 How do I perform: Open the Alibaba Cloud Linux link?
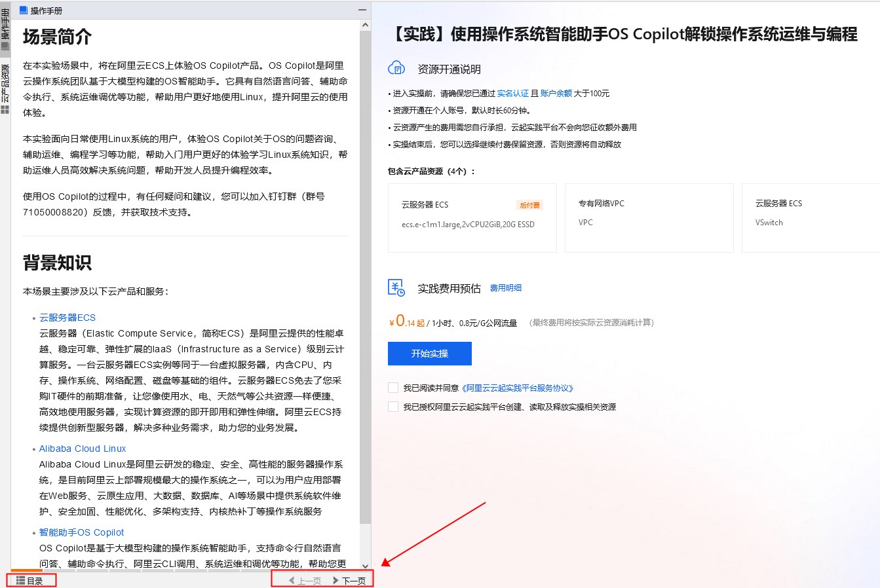[x=83, y=449]
